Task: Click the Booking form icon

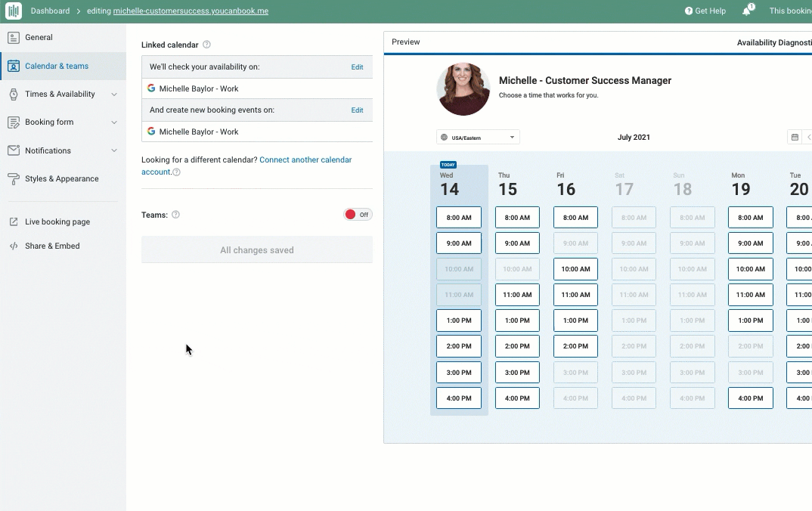Action: (x=14, y=122)
